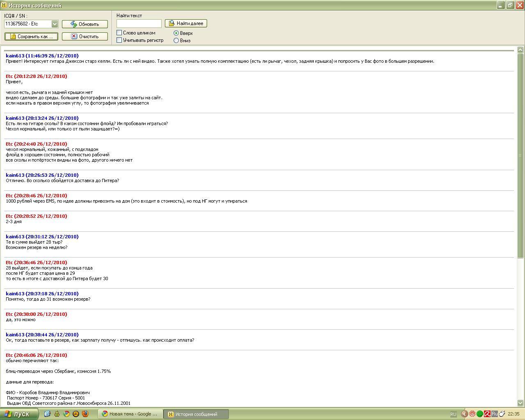Open the пуск Start button
This screenshot has height=420, width=525.
point(19,414)
